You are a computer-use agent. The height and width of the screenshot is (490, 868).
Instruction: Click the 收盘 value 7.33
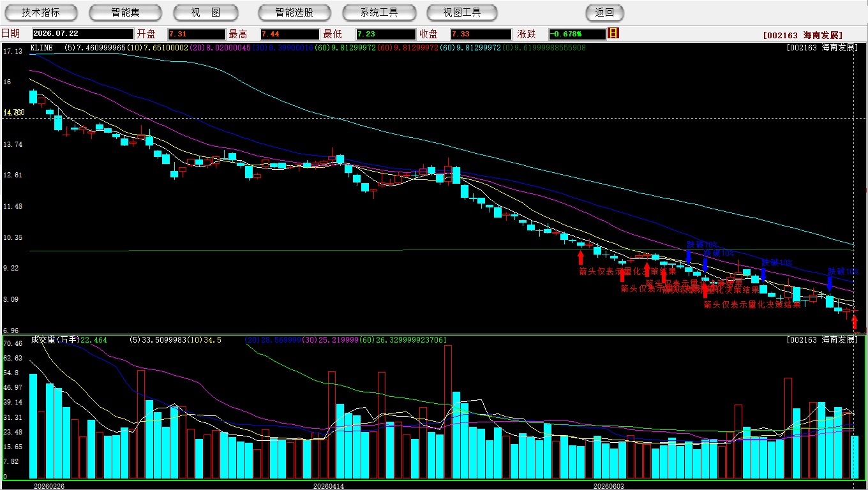click(481, 34)
